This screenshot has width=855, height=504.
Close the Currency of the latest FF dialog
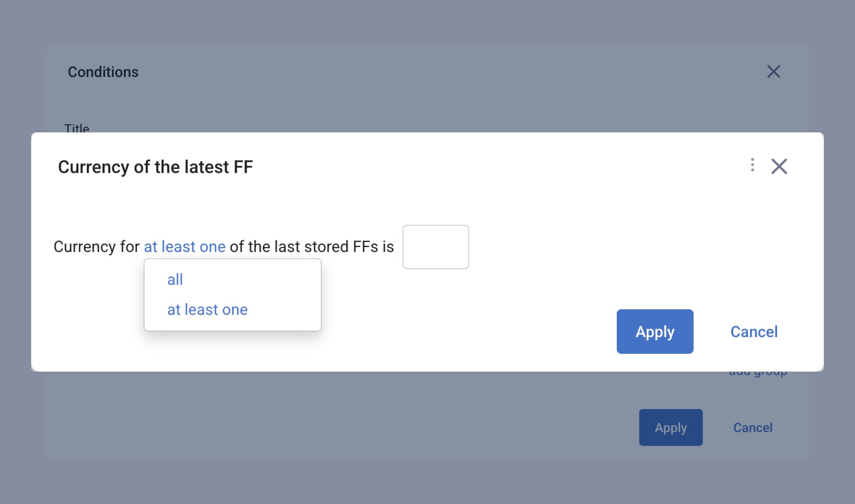pyautogui.click(x=779, y=166)
